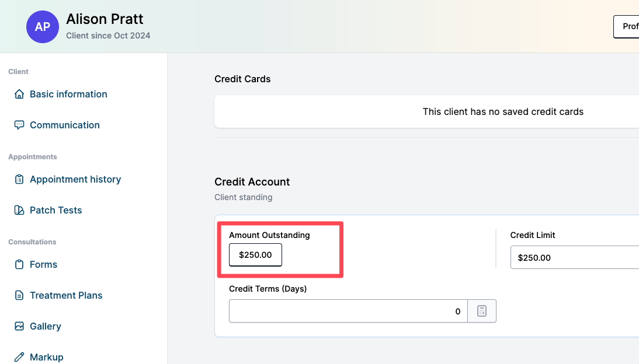Click the Communication chat bubble icon

click(19, 125)
